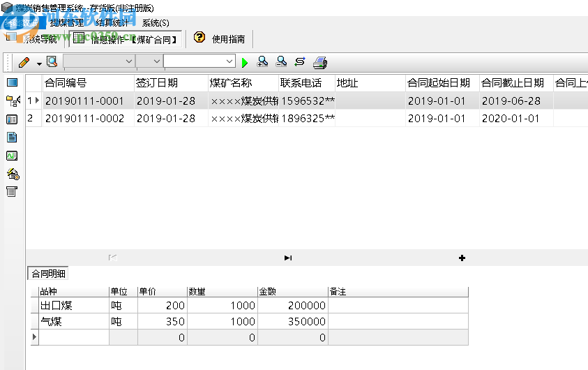Click the pencil edit icon
Viewport: 588px width, 370px height.
(x=24, y=62)
